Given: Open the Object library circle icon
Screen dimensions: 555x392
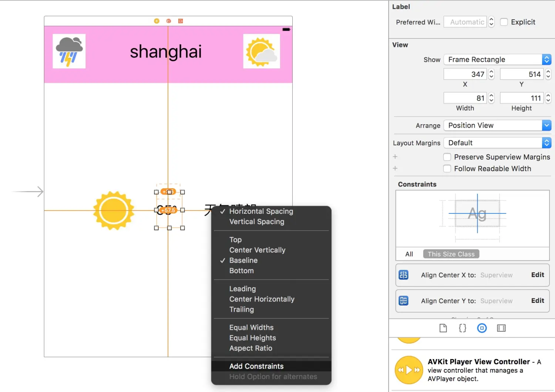Looking at the screenshot, I should pos(482,328).
